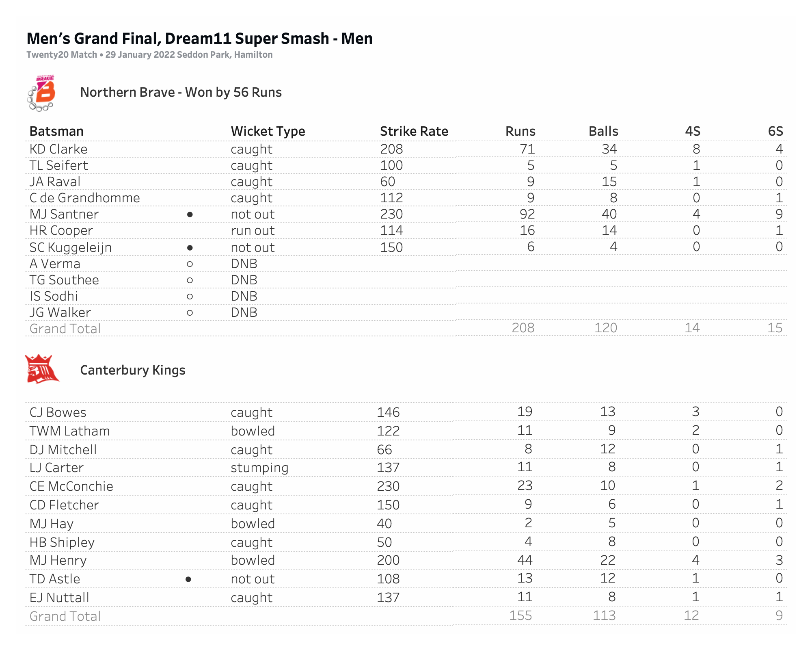812x650 pixels.
Task: Select the Batsman column header
Action: tap(56, 131)
